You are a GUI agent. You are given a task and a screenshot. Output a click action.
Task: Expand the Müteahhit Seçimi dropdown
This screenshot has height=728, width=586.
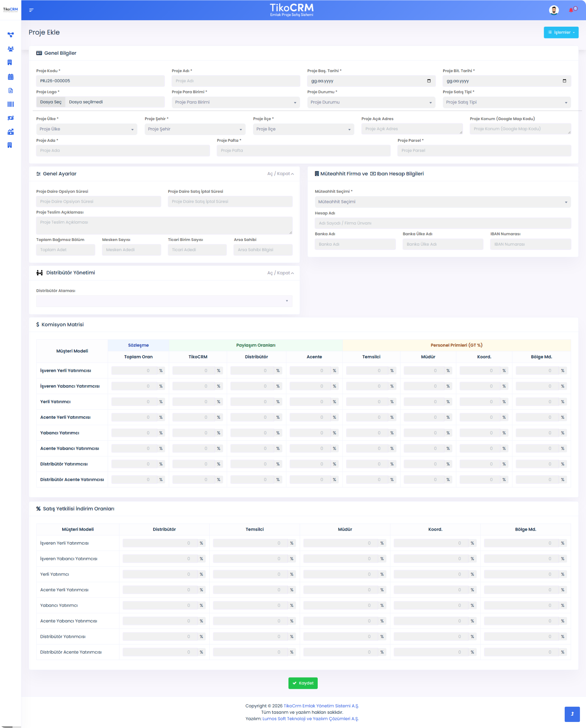coord(442,202)
